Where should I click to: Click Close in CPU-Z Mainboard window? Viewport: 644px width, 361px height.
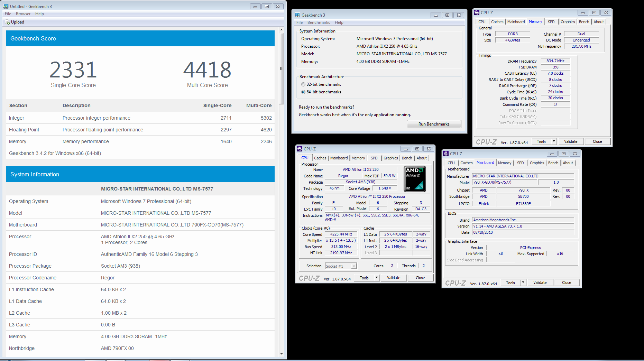567,283
